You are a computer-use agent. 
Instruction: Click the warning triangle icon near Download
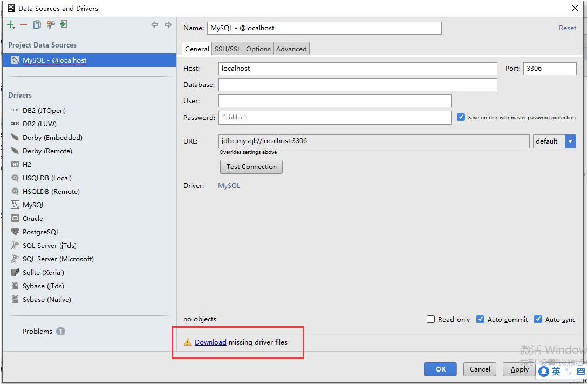tap(188, 342)
